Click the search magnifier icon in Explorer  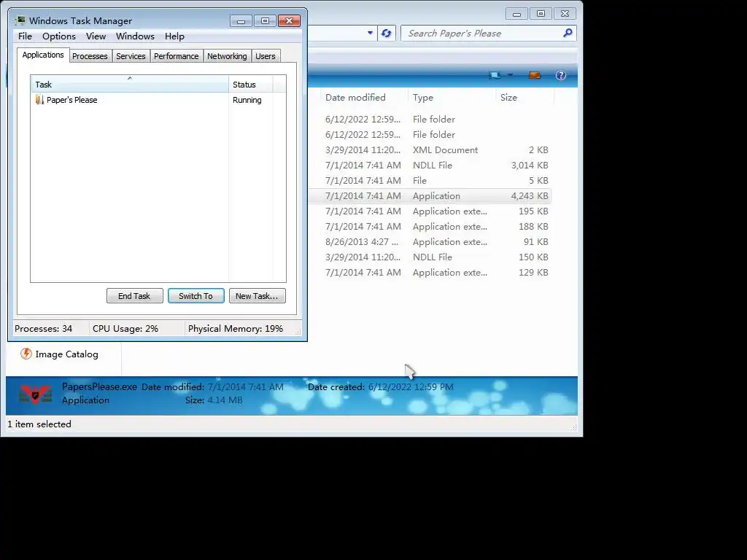click(x=568, y=33)
